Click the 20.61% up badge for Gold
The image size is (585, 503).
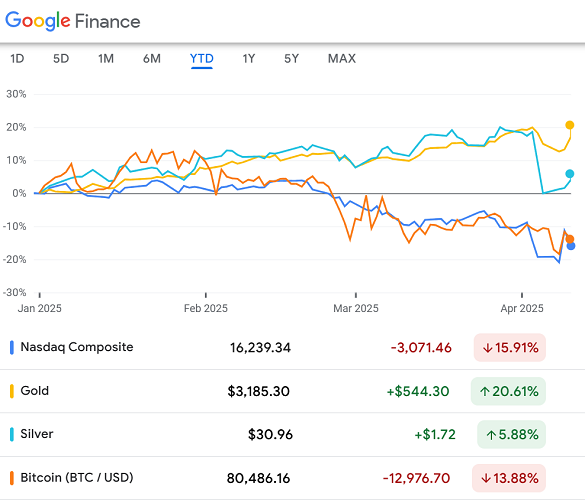508,391
